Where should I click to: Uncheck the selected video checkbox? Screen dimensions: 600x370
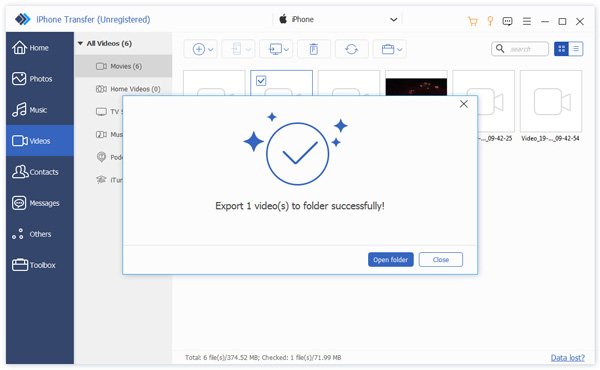click(261, 81)
